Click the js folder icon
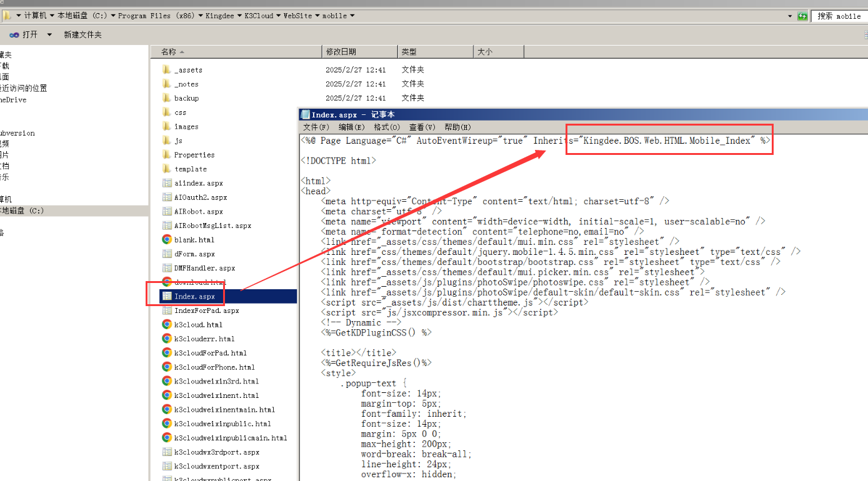The width and height of the screenshot is (868, 481). point(166,141)
